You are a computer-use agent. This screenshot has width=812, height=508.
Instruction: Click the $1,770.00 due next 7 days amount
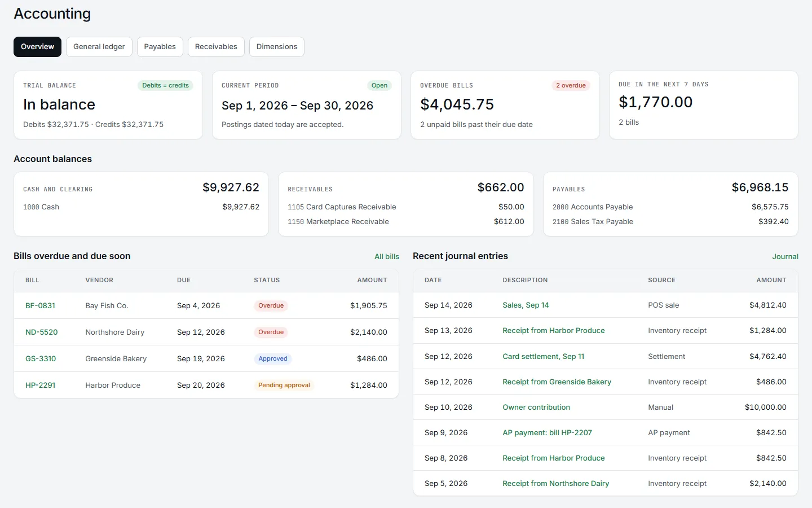656,102
